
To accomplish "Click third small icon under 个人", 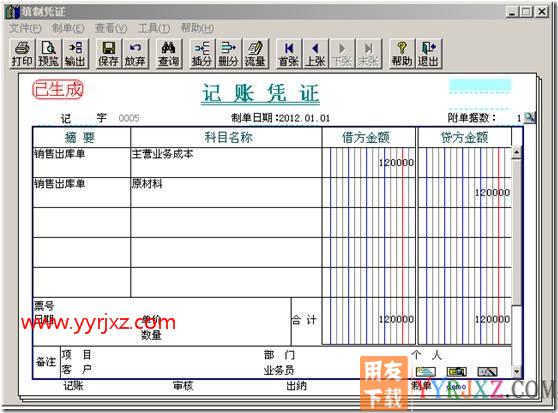I will [x=487, y=372].
